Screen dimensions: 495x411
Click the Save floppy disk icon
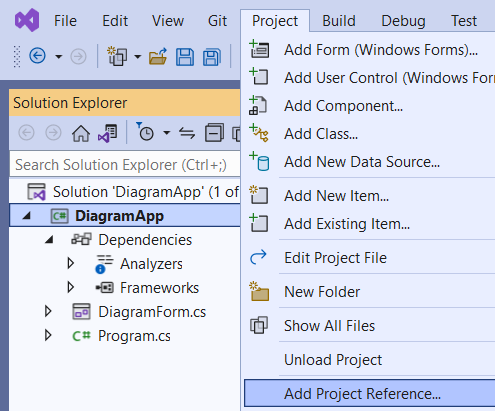[185, 57]
